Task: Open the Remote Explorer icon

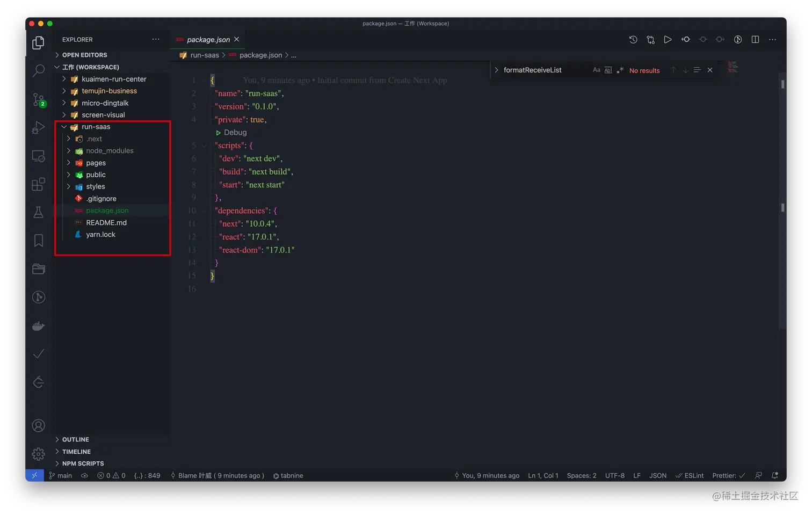Action: click(x=38, y=156)
